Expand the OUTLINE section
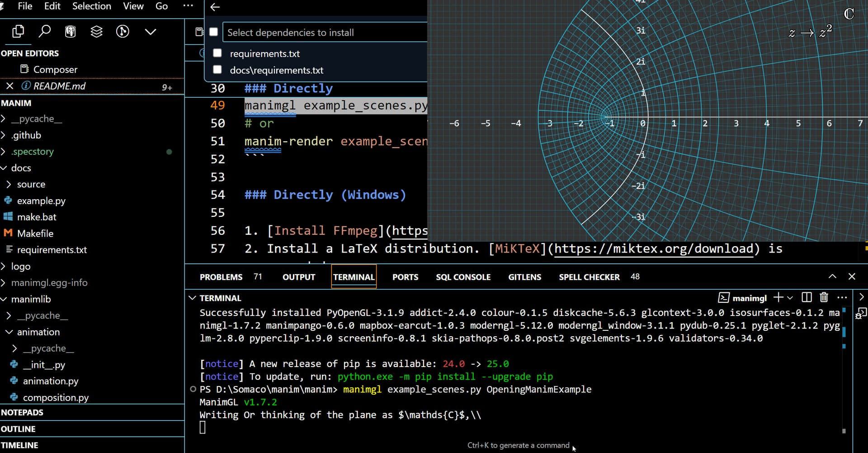 [x=92, y=429]
